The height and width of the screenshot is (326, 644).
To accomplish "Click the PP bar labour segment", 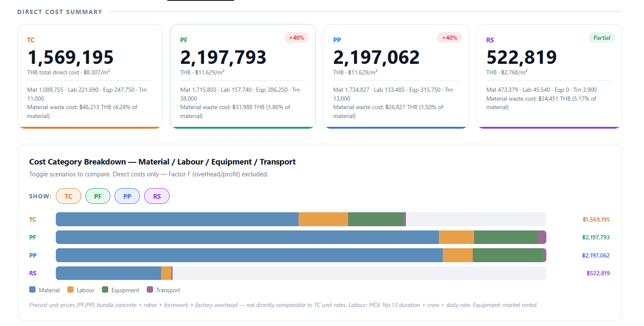I will click(458, 255).
